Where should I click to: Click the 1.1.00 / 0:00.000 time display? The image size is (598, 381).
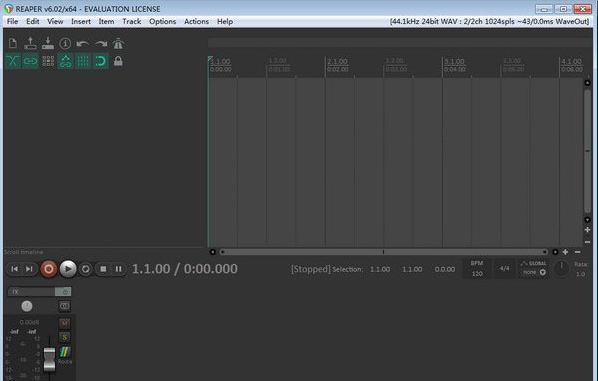point(185,269)
